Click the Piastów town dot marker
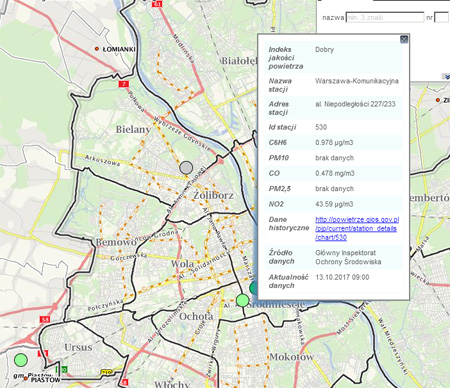This screenshot has height=388, width=450. tap(26, 378)
